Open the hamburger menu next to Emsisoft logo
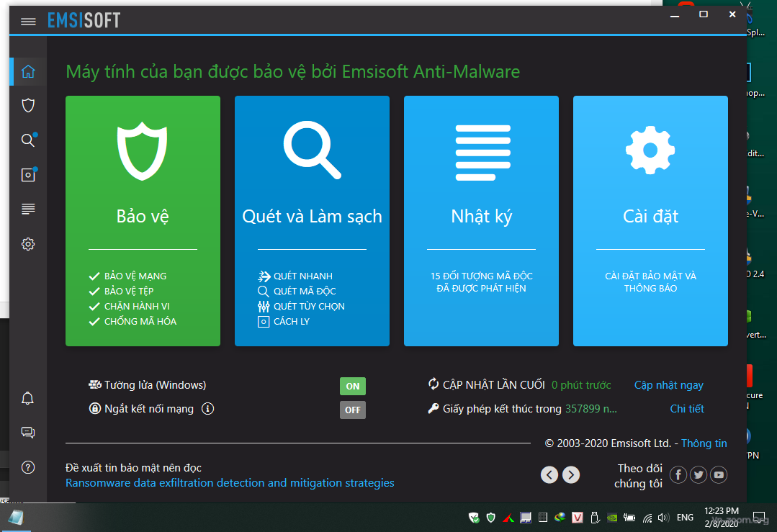The height and width of the screenshot is (532, 777). point(28,21)
